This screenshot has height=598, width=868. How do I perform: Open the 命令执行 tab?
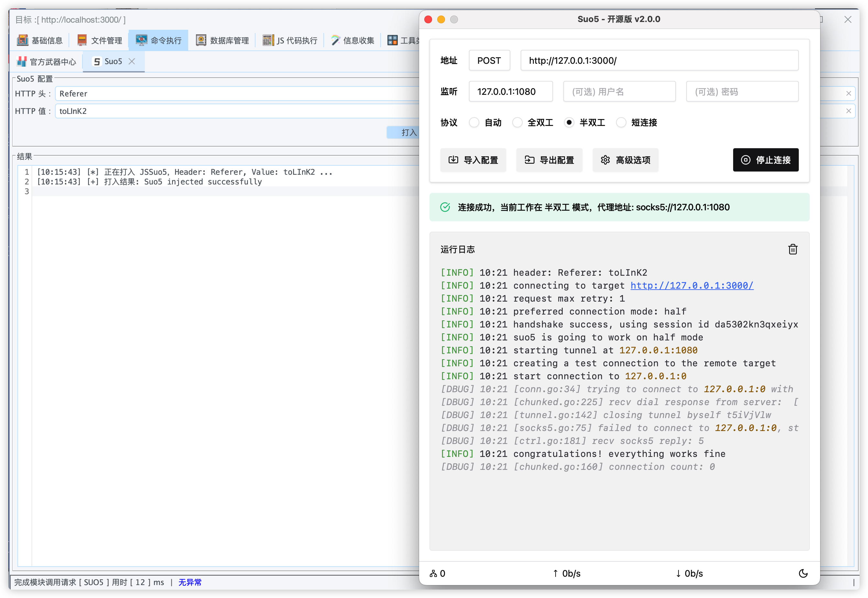[158, 40]
